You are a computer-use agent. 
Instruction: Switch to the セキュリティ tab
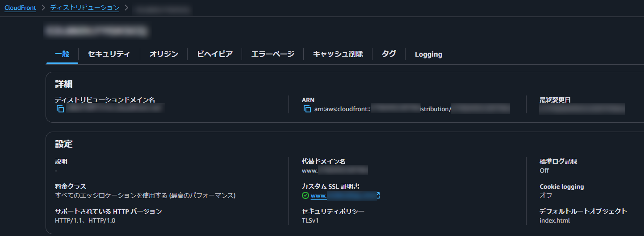pos(109,54)
